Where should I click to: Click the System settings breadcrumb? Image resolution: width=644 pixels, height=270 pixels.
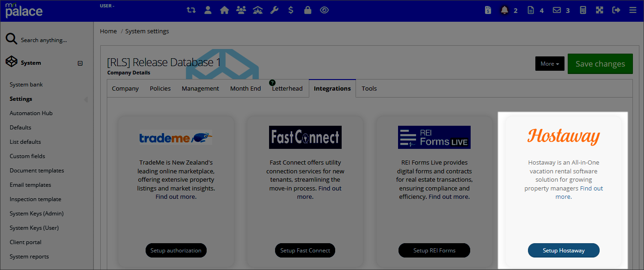click(x=147, y=31)
